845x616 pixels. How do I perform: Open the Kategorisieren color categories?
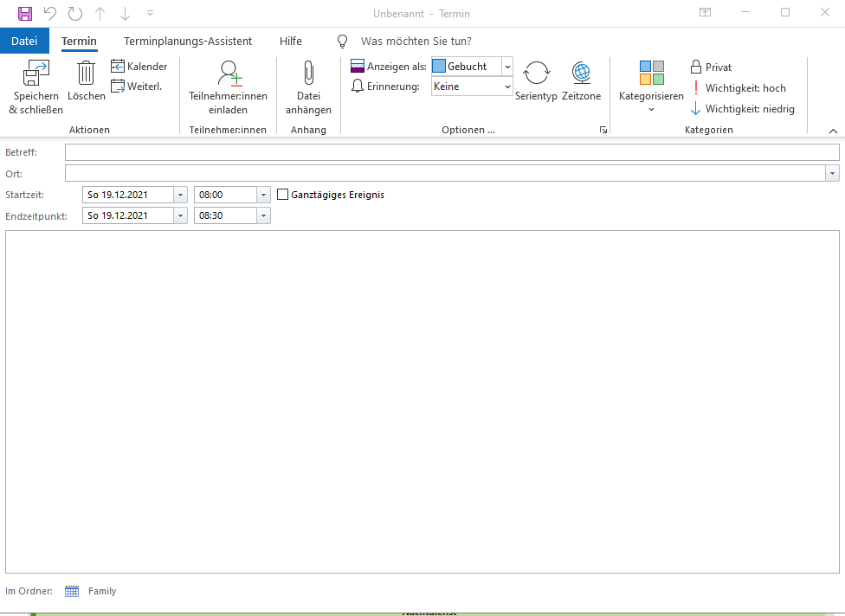pos(651,82)
